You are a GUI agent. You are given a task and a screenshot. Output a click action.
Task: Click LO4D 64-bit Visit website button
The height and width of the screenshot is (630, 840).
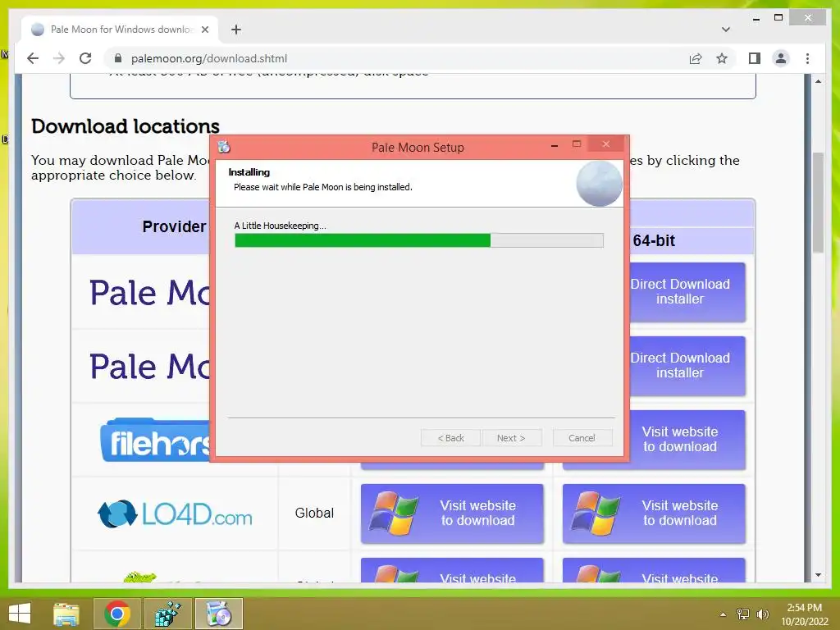point(654,514)
